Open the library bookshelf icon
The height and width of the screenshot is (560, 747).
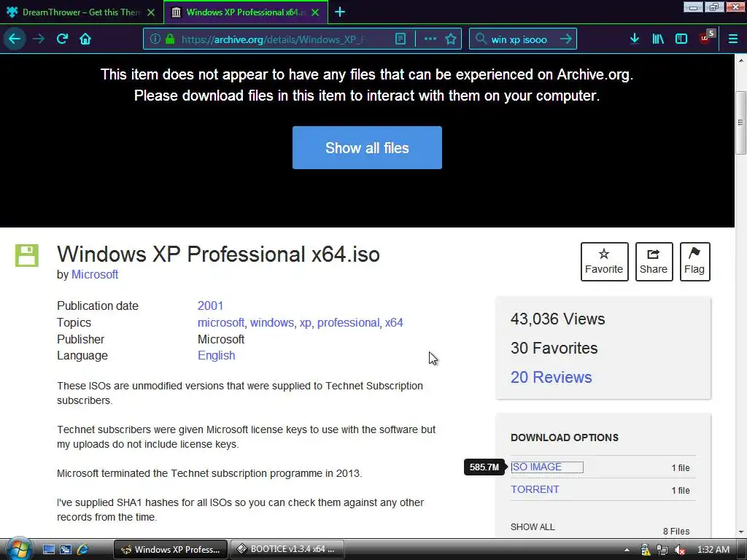[658, 39]
